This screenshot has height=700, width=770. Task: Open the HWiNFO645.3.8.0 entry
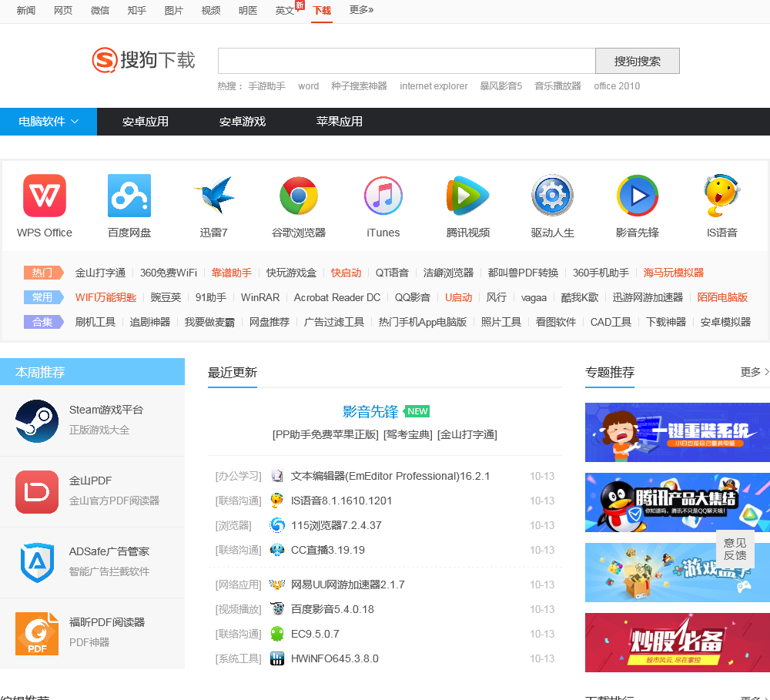335,658
